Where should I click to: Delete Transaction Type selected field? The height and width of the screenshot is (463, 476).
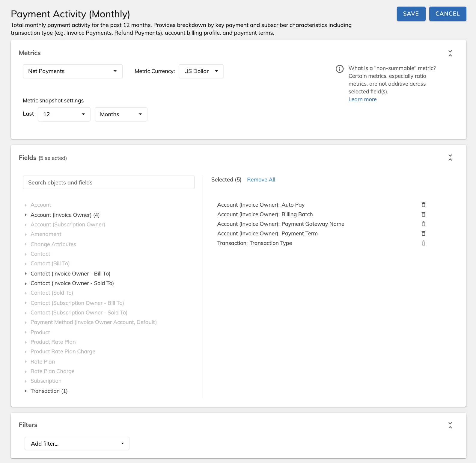point(423,243)
